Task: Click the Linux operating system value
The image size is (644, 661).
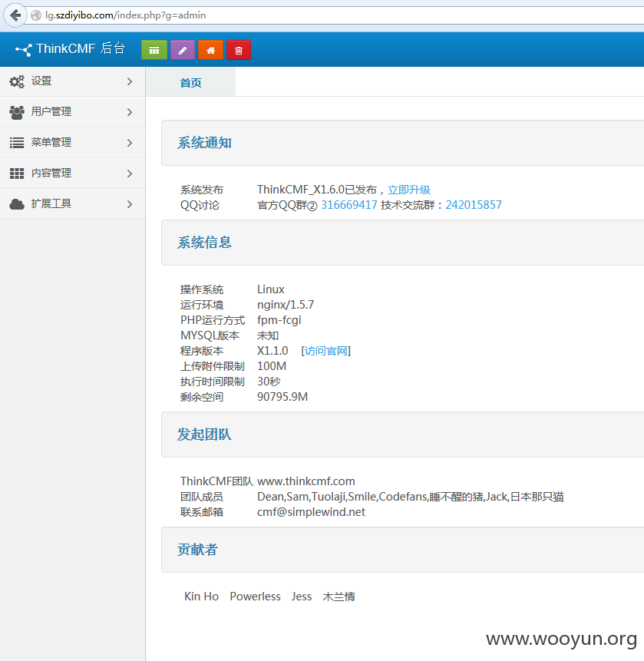Action: click(271, 289)
